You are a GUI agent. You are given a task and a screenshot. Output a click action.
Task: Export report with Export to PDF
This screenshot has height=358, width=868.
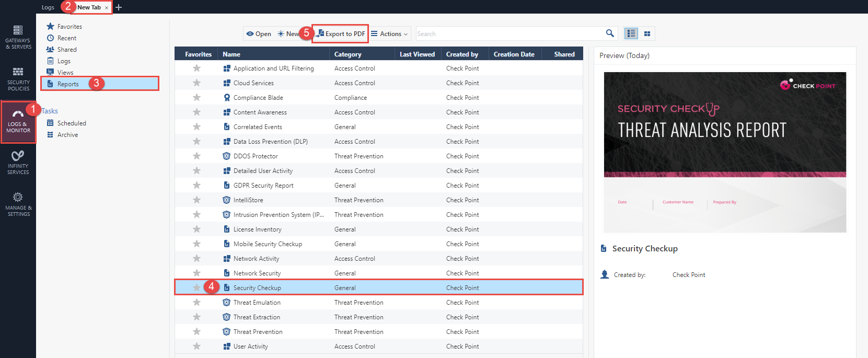coord(341,33)
